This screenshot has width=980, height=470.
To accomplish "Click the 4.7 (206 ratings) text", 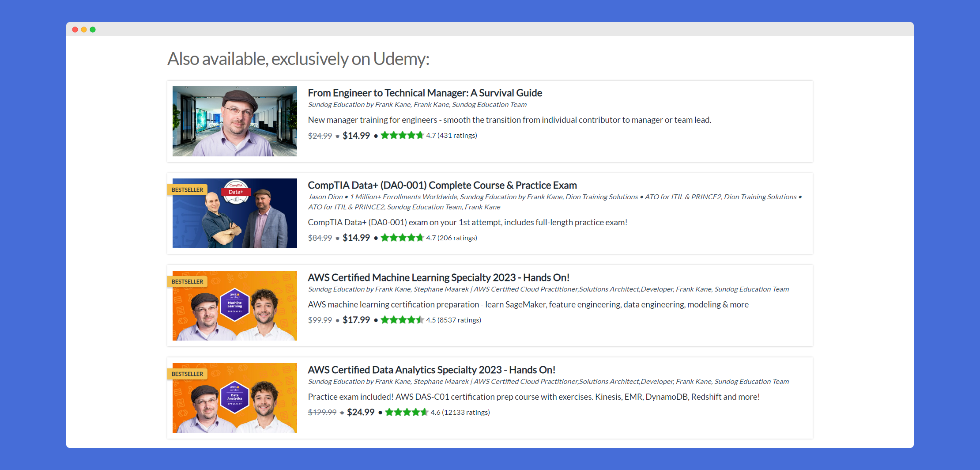I will click(452, 238).
